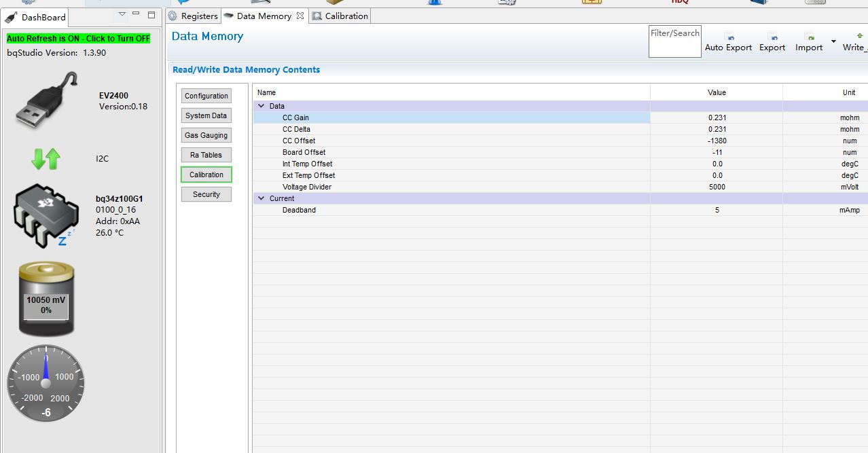Click the I2C communication arrows icon

pos(46,159)
